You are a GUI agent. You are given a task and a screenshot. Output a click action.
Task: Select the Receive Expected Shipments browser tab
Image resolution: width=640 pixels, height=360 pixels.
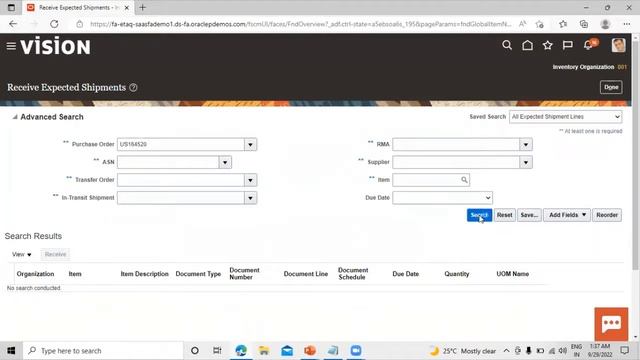click(78, 7)
